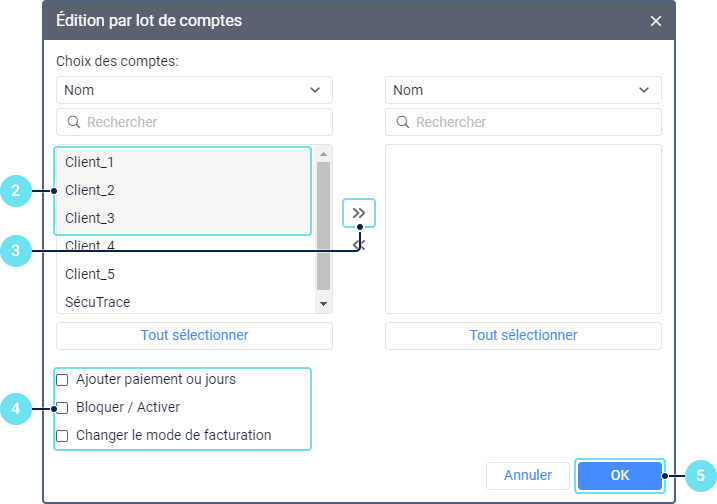Click the magnifier icon in left search
This screenshot has width=717, height=504.
click(74, 122)
